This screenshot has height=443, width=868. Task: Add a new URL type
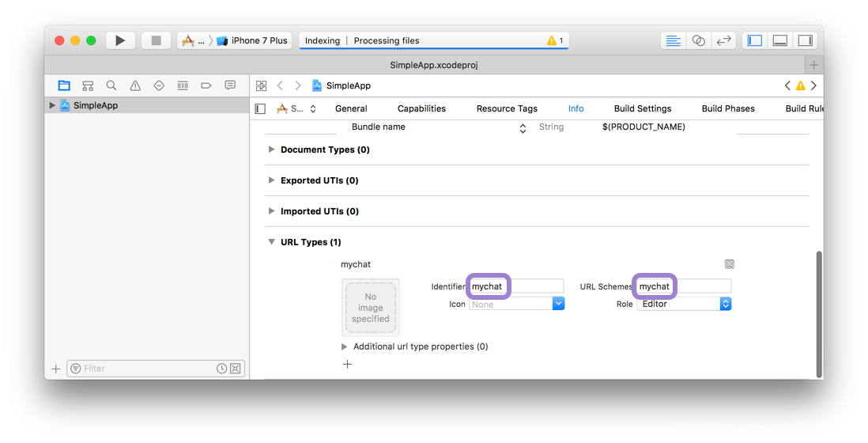click(x=347, y=364)
